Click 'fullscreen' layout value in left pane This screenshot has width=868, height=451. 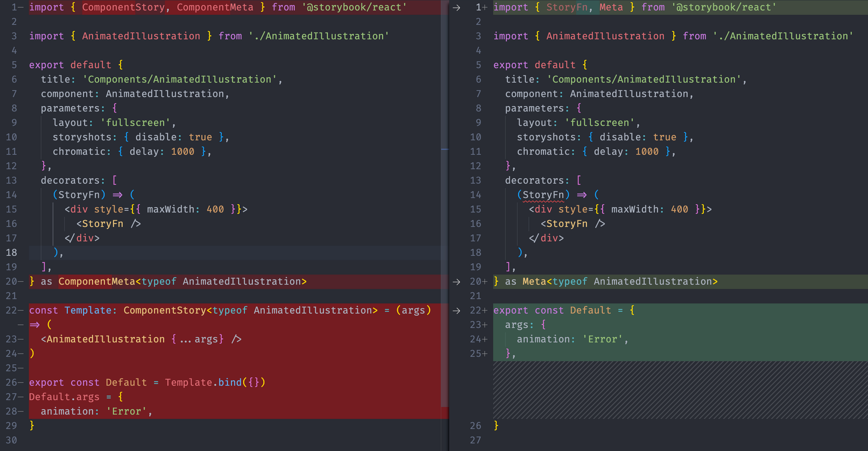pyautogui.click(x=135, y=123)
